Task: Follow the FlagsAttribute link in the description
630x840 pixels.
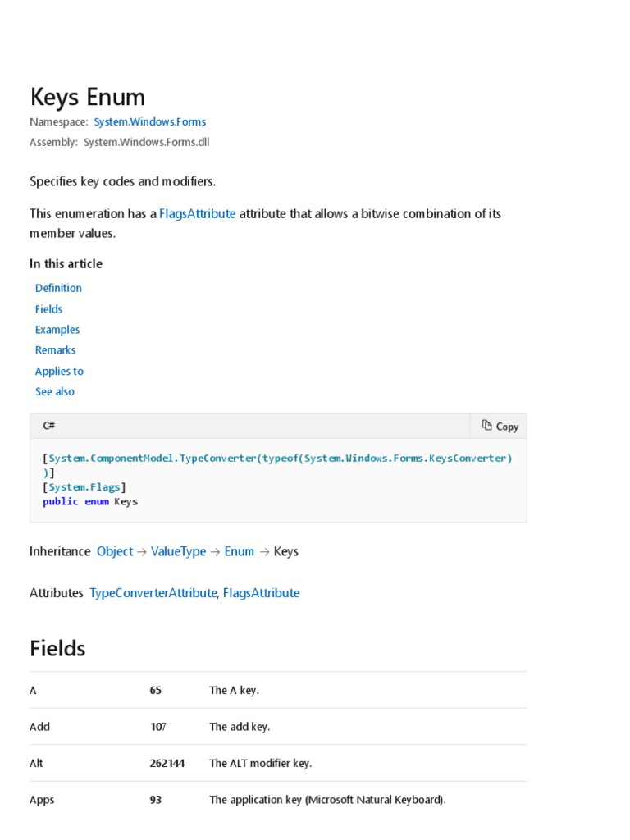Action: 197,213
